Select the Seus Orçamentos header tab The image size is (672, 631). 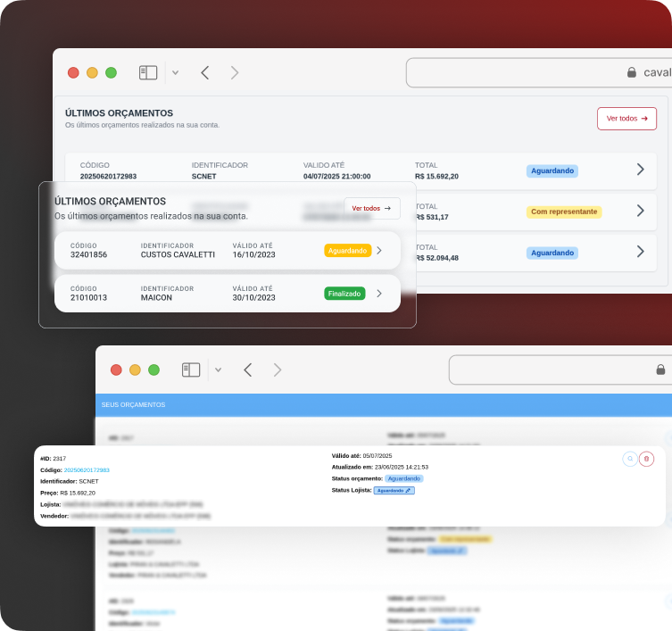coord(134,405)
